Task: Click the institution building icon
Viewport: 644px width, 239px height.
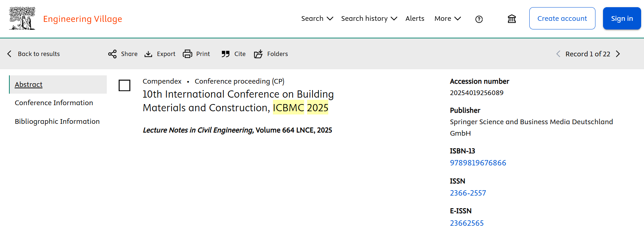Action: 512,19
